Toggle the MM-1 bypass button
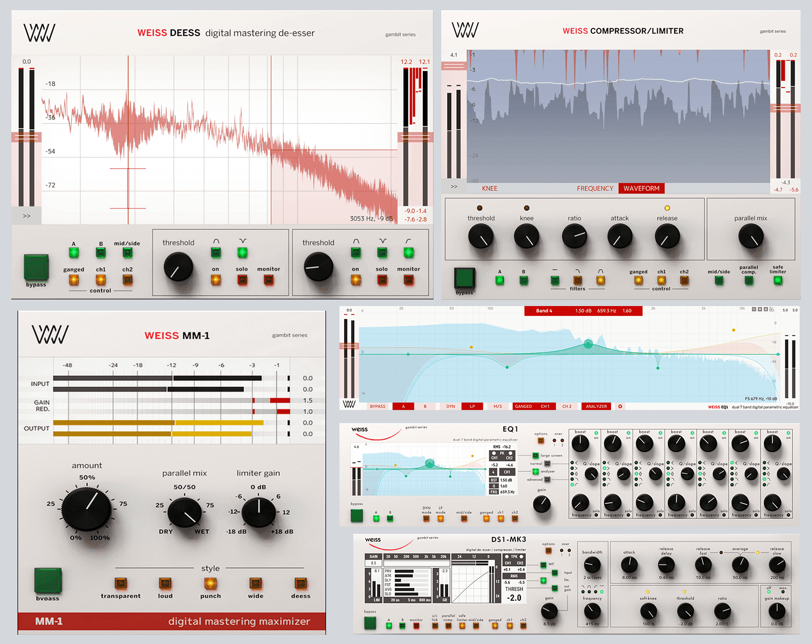Viewport: 812px width, 644px height. (48, 581)
